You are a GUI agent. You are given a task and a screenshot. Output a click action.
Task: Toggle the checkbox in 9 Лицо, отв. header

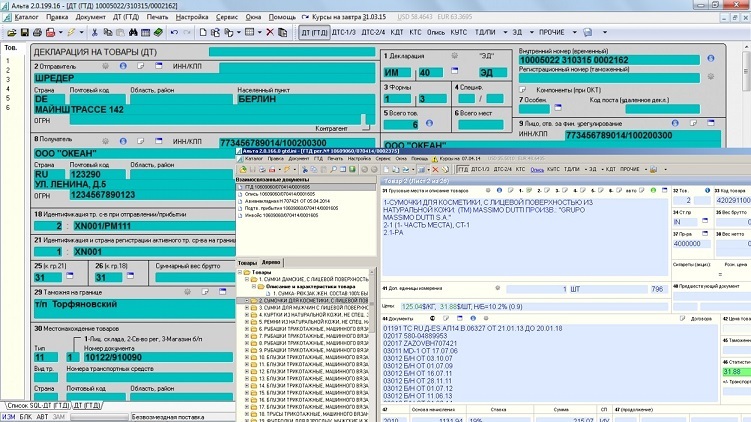tap(693, 123)
